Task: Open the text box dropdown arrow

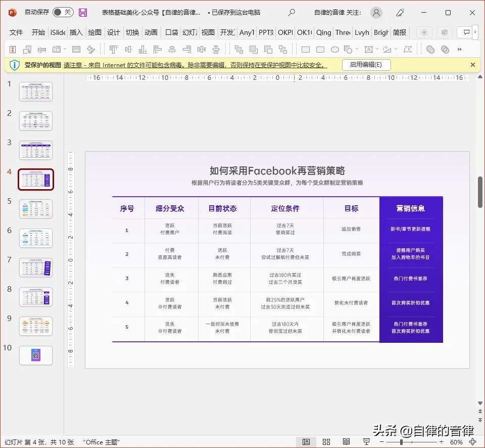Action: (x=377, y=49)
